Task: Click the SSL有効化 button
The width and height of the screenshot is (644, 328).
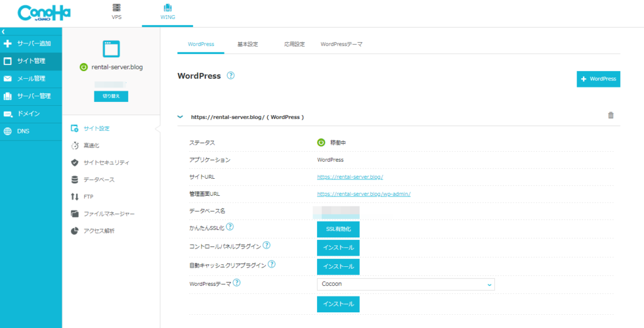Action: click(338, 229)
